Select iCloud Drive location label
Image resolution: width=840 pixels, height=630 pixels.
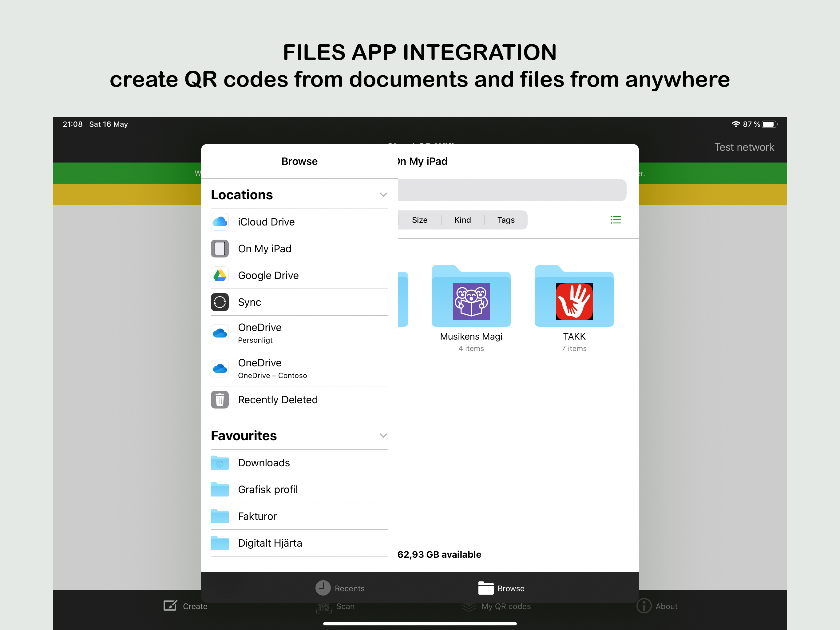tap(266, 222)
